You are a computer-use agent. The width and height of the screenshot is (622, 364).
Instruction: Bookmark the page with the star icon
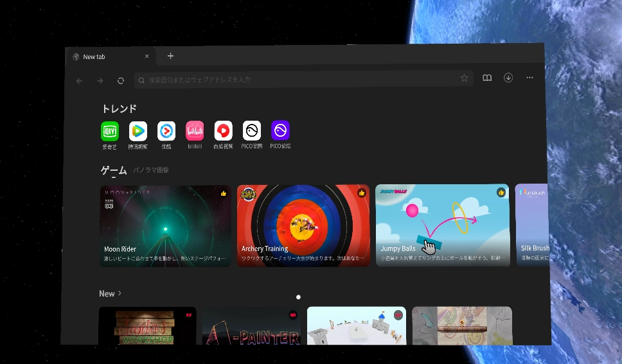point(464,78)
